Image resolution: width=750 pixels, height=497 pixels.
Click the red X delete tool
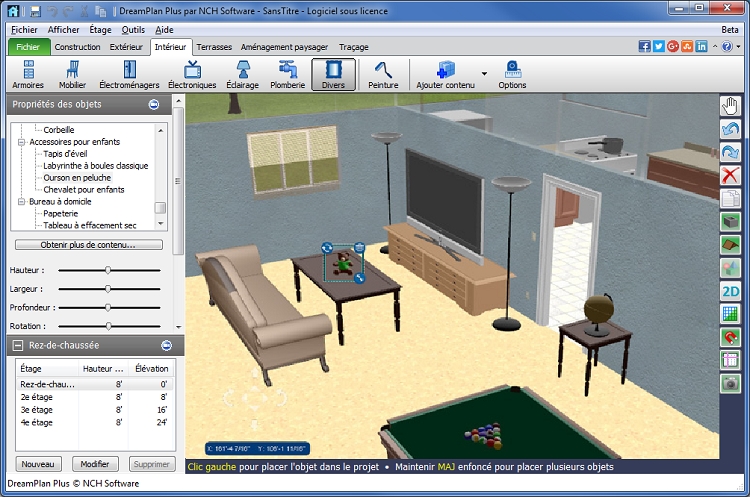point(730,175)
